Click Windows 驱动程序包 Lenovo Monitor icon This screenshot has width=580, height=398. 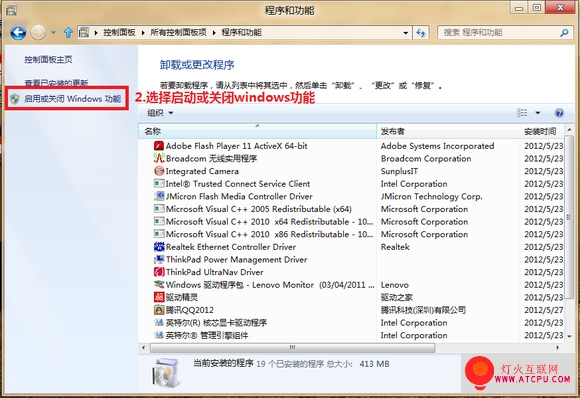pos(159,284)
